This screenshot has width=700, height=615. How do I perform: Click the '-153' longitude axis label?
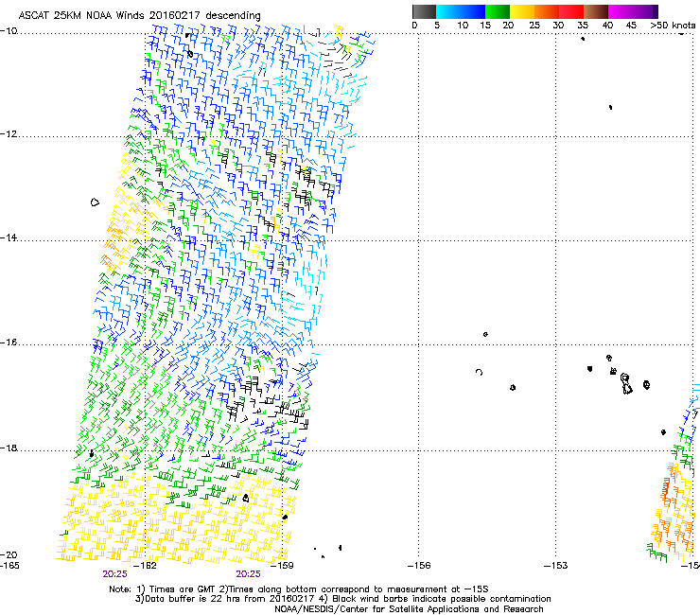click(556, 566)
